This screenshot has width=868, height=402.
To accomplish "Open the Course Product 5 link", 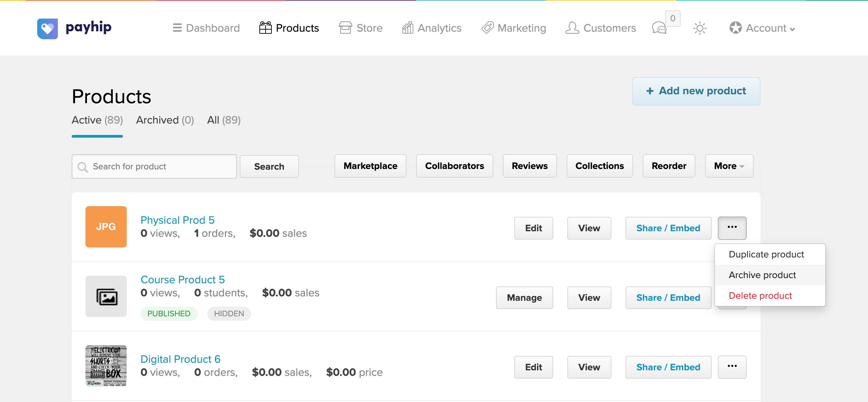I will 183,279.
